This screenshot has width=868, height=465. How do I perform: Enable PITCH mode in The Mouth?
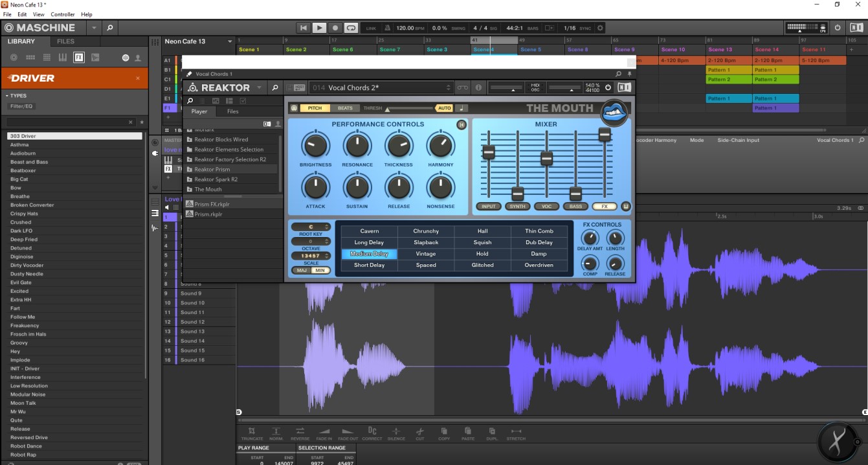coord(315,108)
